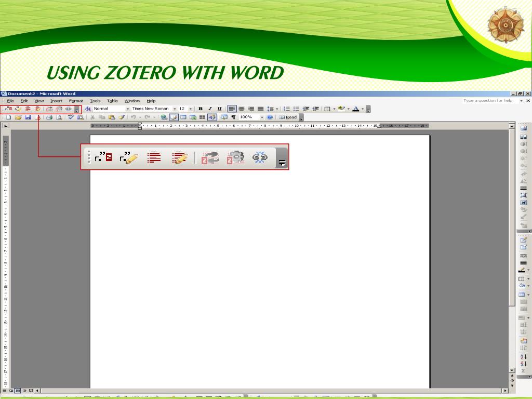Open the Format menu

coord(76,101)
